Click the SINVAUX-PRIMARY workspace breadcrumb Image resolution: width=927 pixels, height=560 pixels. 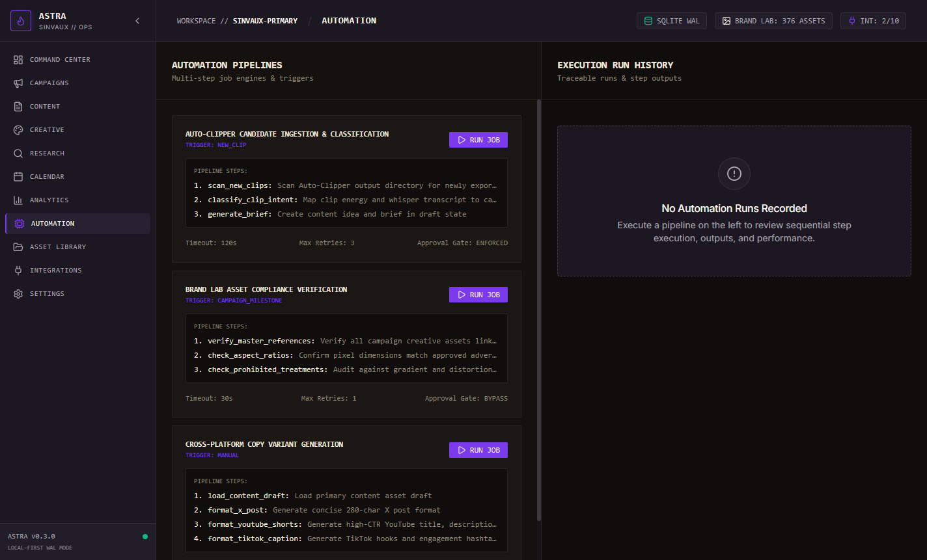265,21
